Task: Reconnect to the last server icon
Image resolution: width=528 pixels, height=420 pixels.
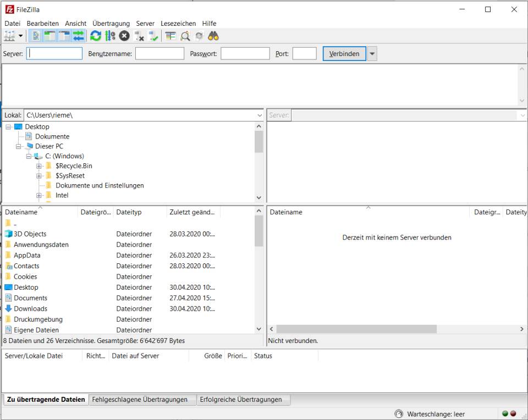Action: pos(153,36)
